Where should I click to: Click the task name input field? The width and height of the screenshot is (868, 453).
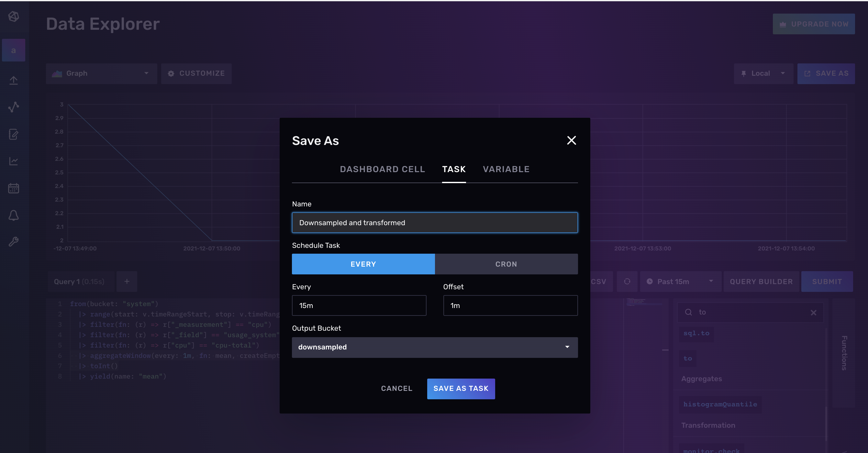[435, 223]
